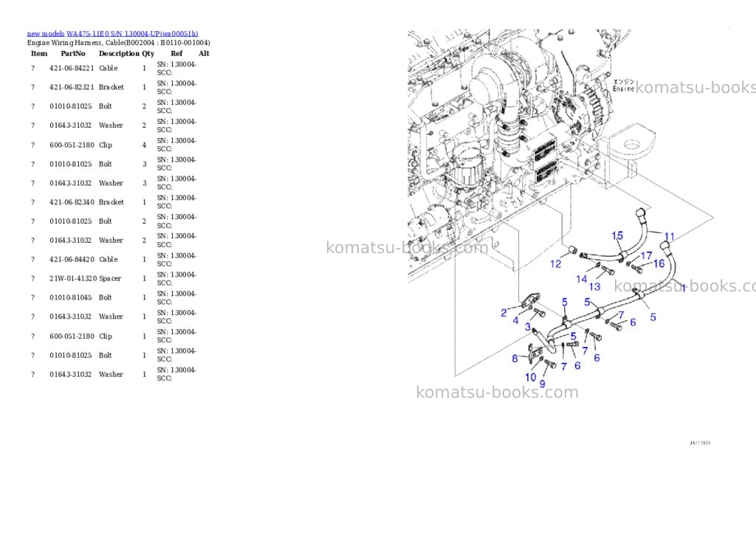Click callout number 15 in the diagram
Image resolution: width=756 pixels, height=535 pixels.
click(617, 235)
